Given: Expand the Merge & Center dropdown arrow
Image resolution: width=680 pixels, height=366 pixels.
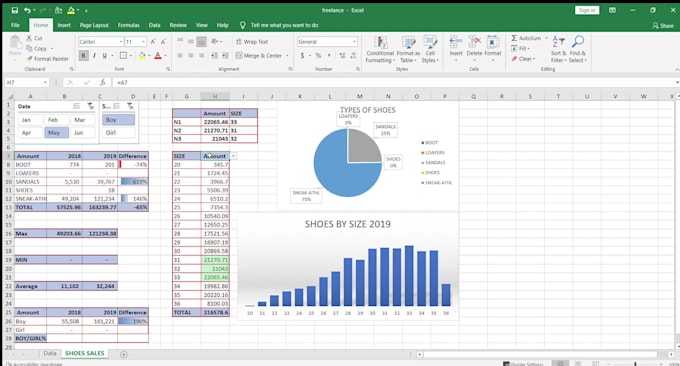Looking at the screenshot, I should tap(287, 56).
